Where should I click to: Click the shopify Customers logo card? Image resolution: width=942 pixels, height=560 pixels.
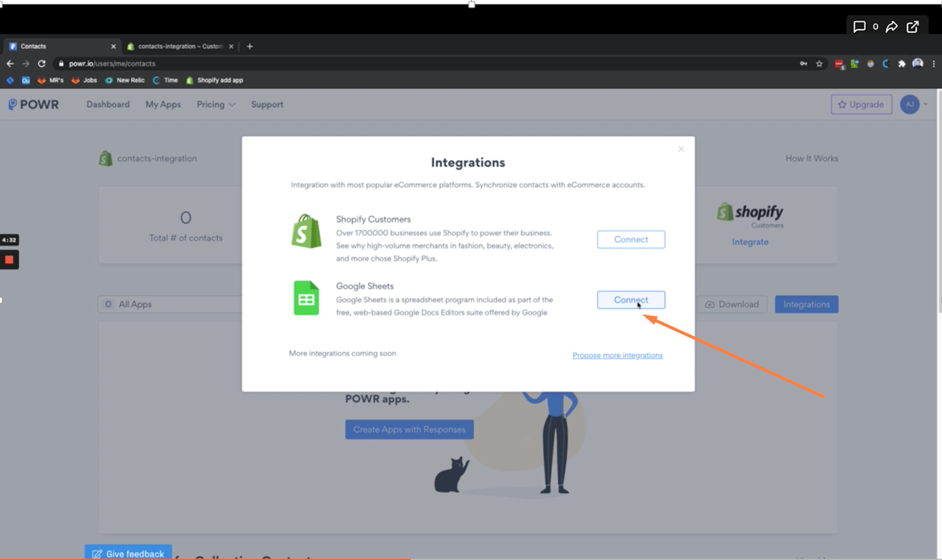[750, 215]
